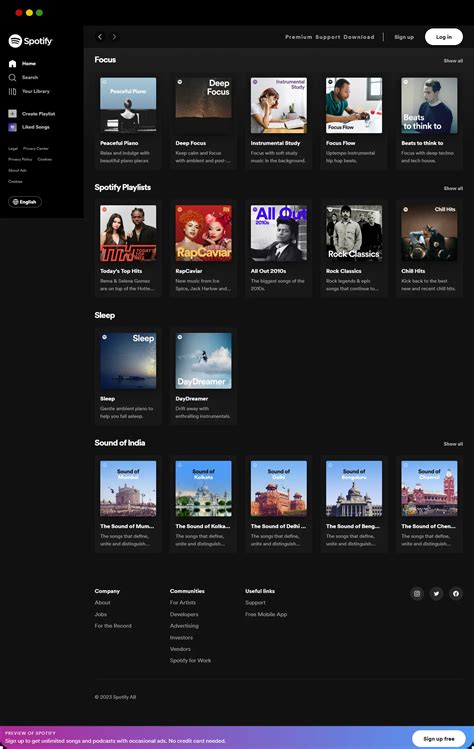
Task: Click Free Mobile App footer link
Action: (266, 614)
